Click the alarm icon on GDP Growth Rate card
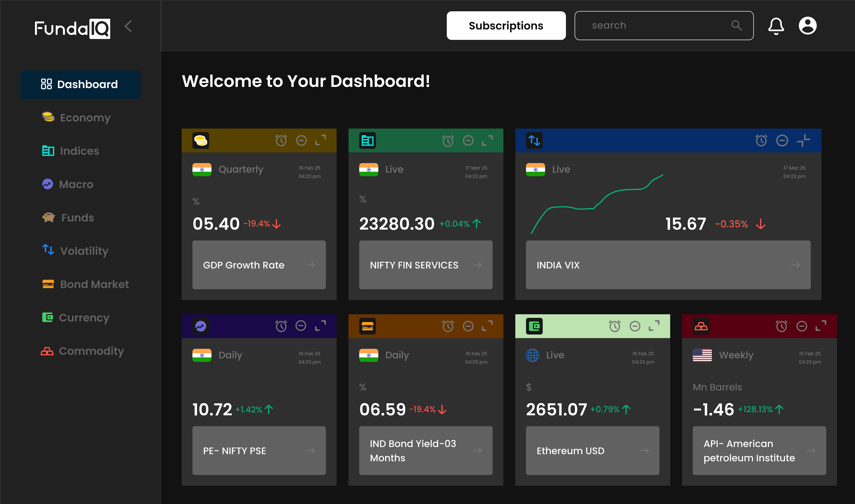This screenshot has width=855, height=504. click(x=281, y=140)
